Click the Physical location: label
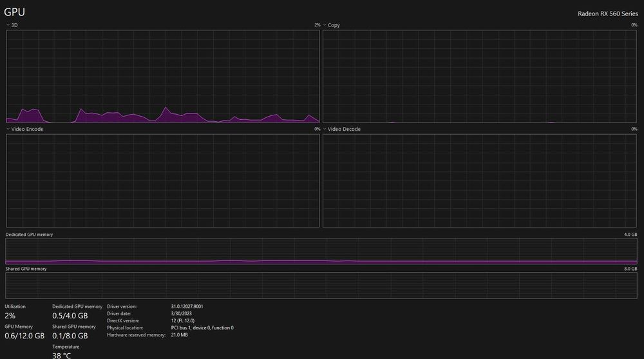Viewport: 644px width, 359px height. (x=125, y=328)
